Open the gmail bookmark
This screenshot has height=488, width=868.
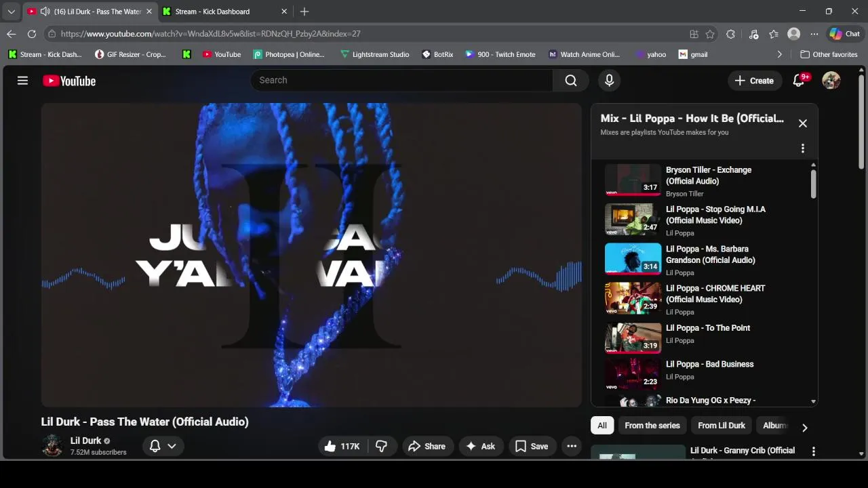tap(693, 54)
